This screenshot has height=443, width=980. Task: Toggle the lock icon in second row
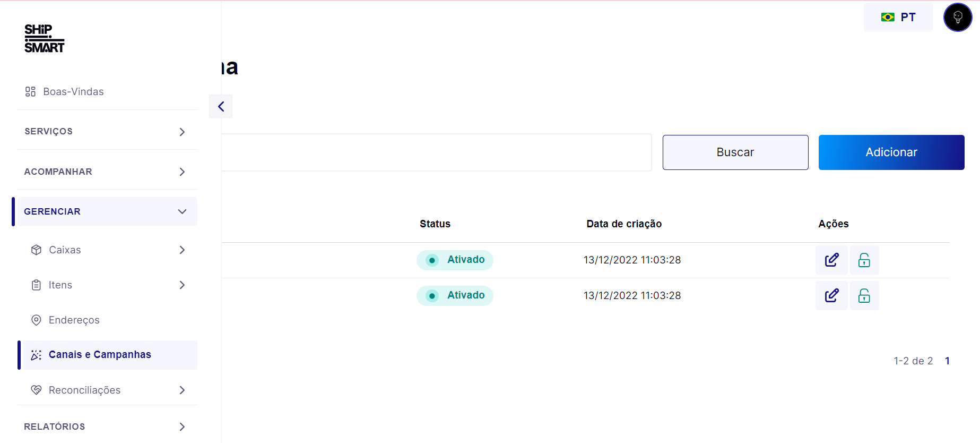[x=864, y=295]
